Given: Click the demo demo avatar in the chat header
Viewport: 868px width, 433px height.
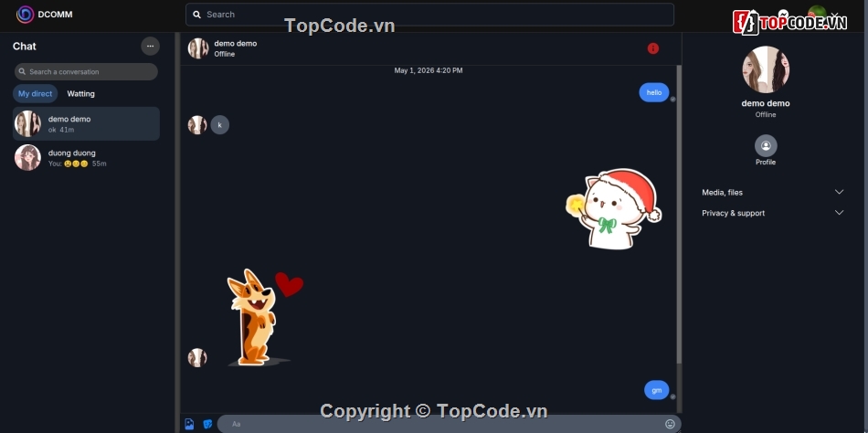Looking at the screenshot, I should [x=198, y=48].
